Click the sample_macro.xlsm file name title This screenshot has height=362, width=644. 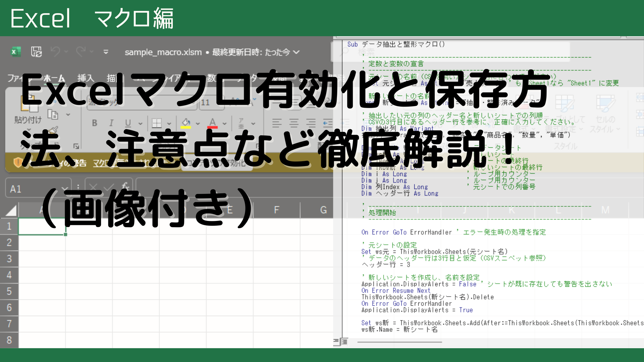(163, 52)
